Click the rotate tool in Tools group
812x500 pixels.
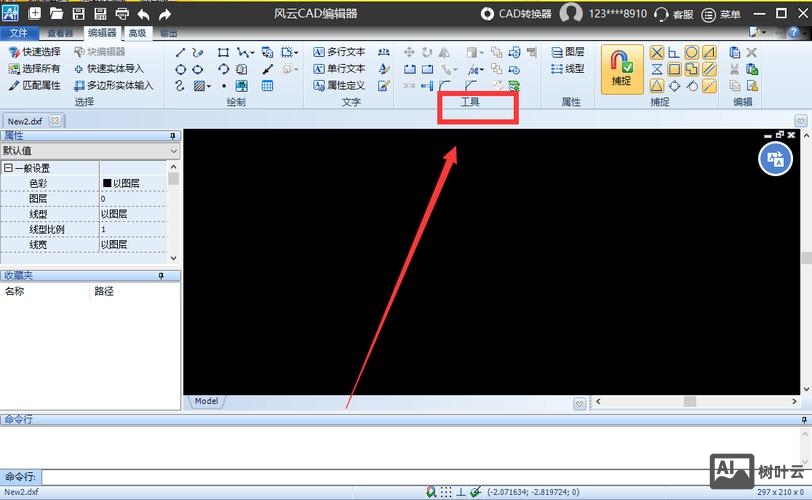pyautogui.click(x=427, y=52)
